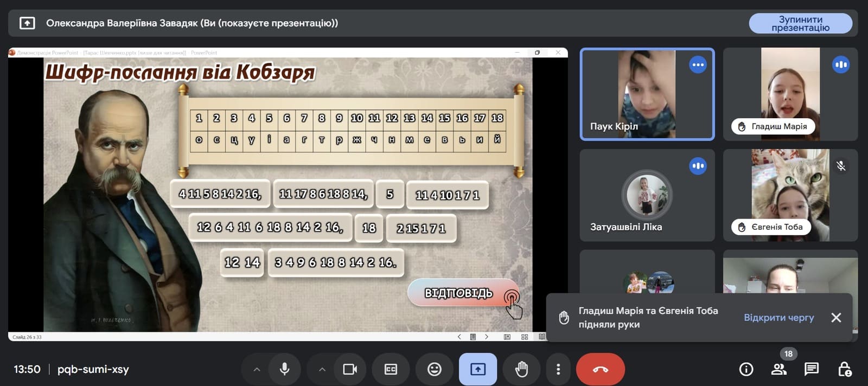Open the emoji reactions button
Screen dimensions: 868x386
point(435,369)
